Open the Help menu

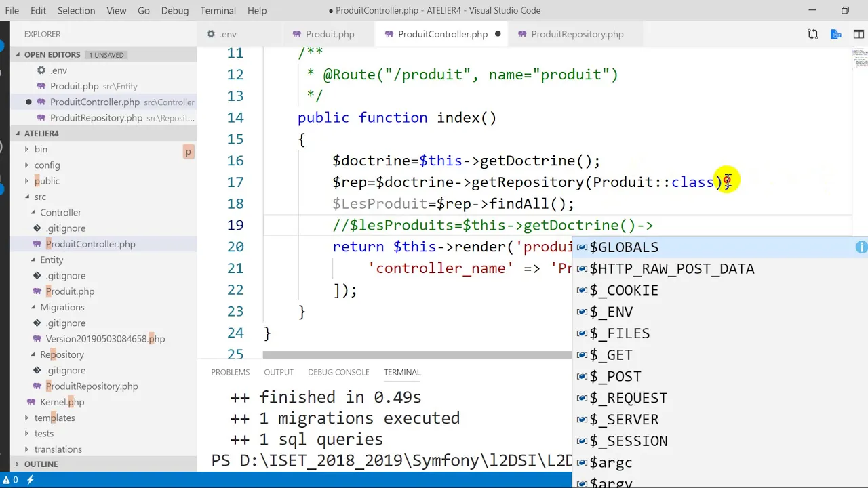click(257, 10)
